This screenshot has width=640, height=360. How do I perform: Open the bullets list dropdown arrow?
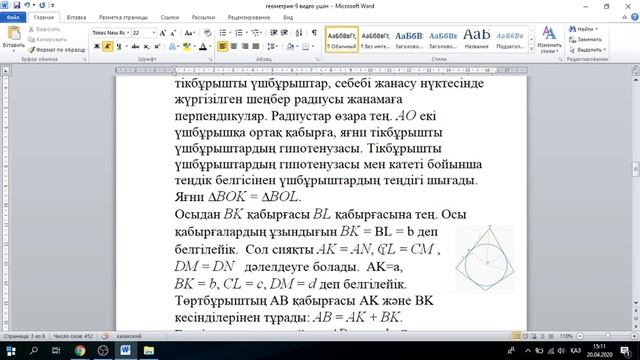(x=230, y=33)
